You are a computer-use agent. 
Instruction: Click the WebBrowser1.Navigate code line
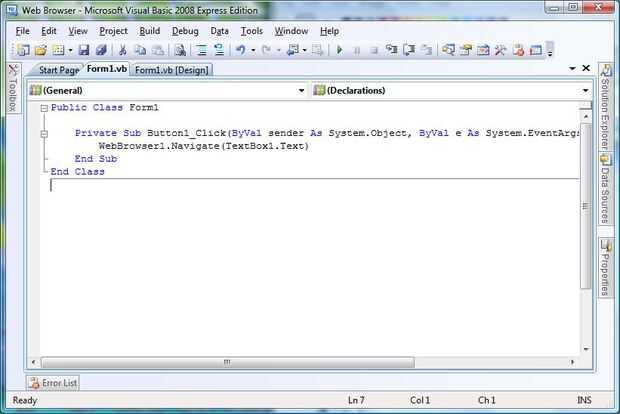click(x=204, y=146)
